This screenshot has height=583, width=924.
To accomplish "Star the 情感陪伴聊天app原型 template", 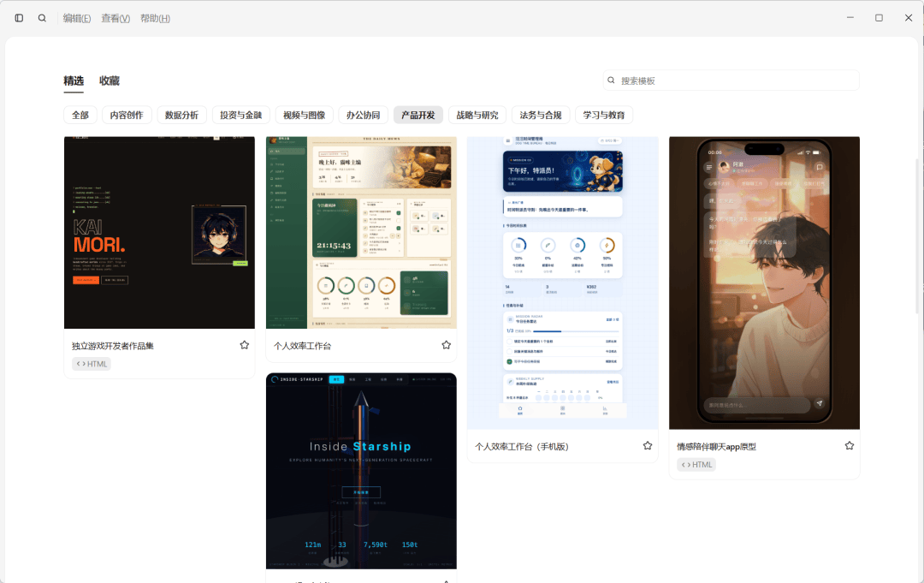I will pyautogui.click(x=850, y=446).
